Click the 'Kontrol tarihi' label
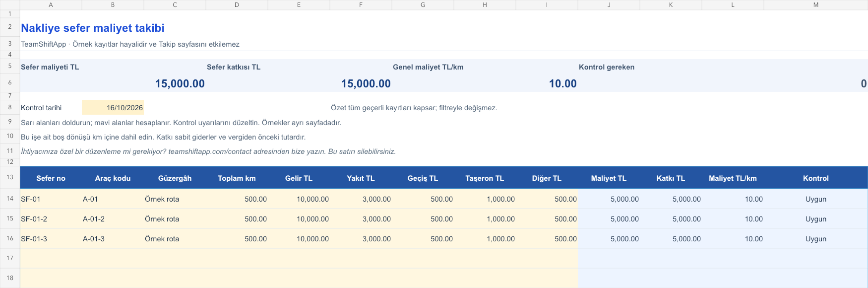 pos(41,108)
